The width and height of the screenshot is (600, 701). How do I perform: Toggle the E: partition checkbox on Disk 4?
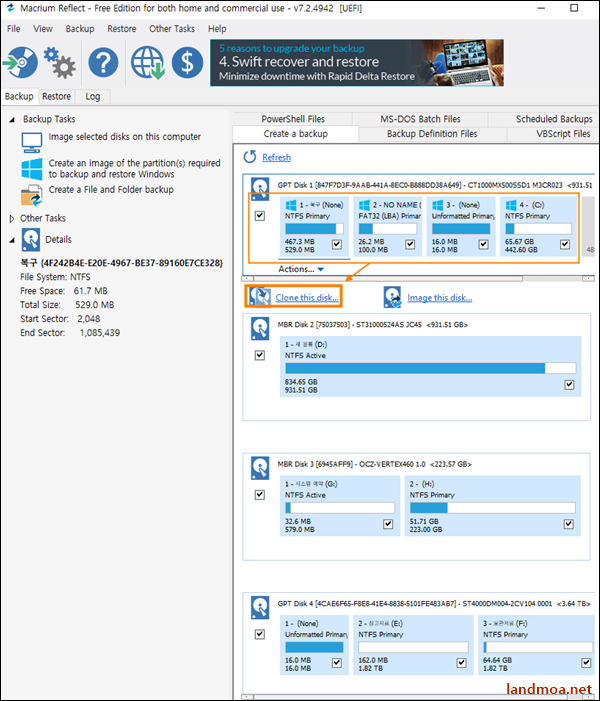tap(462, 663)
